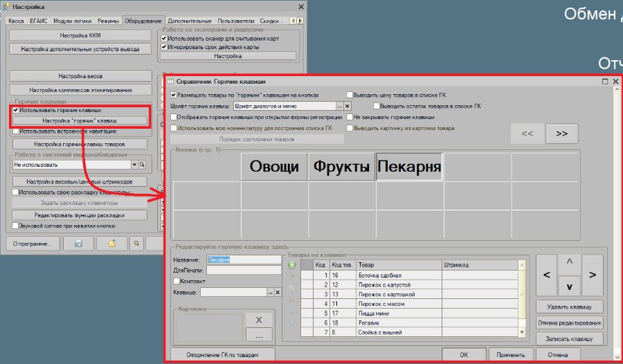The image size is (623, 364).
Task: Toggle 'Использовать сканер для считывания карт'
Action: (163, 39)
